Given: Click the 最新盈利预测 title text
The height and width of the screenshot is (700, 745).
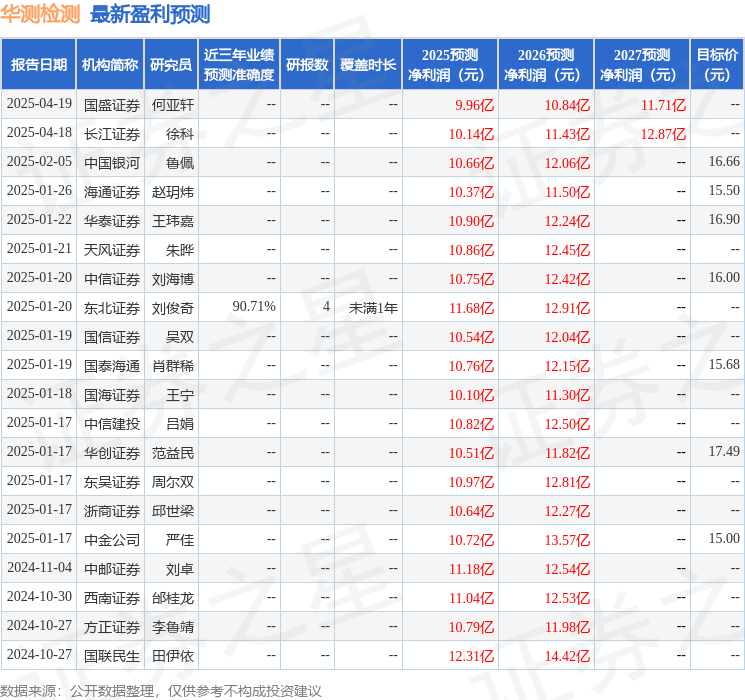Looking at the screenshot, I should (x=150, y=14).
